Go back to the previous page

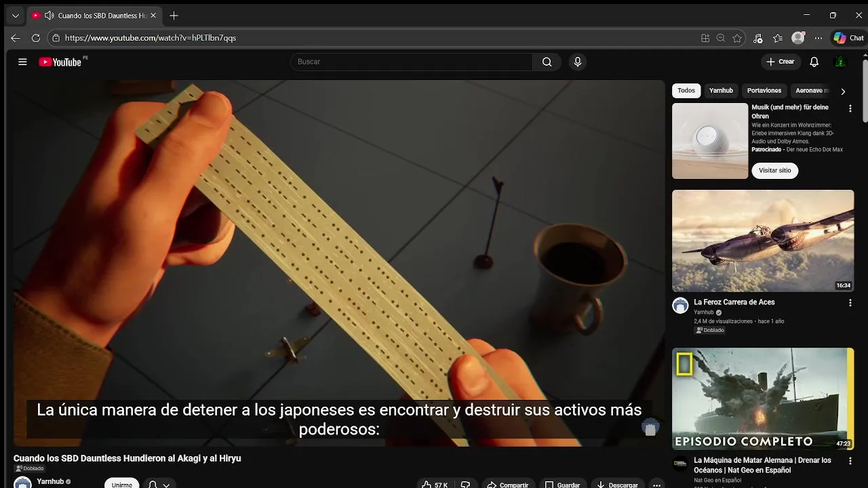pyautogui.click(x=16, y=38)
